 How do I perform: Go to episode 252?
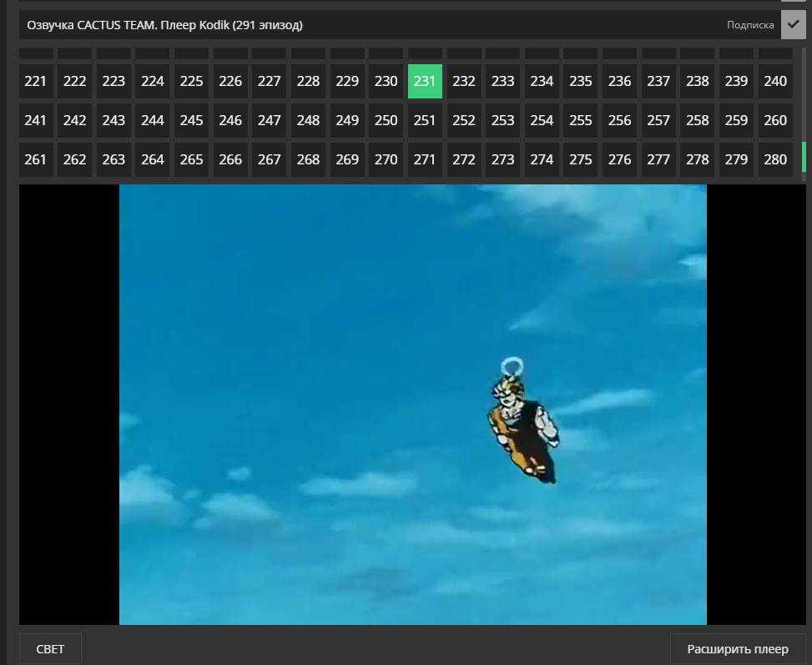(464, 121)
